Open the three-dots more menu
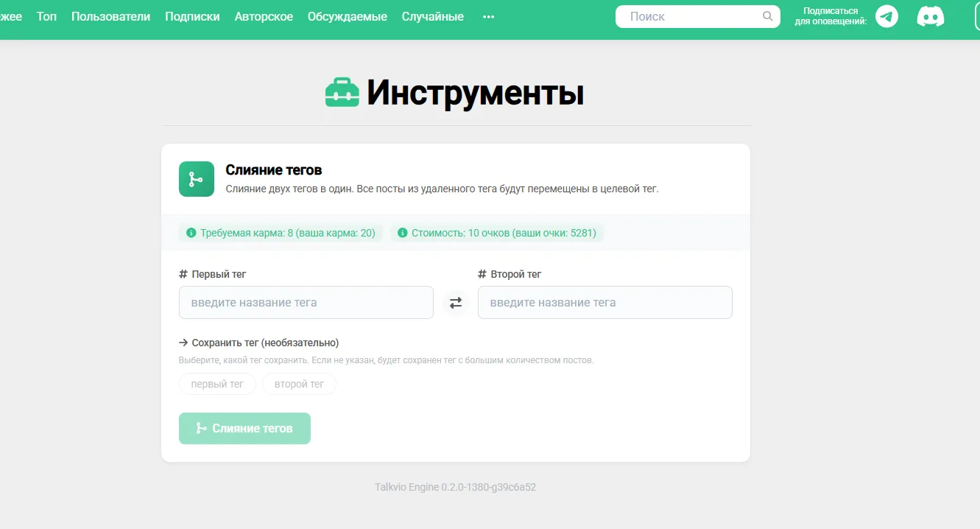980x529 pixels. click(x=489, y=16)
